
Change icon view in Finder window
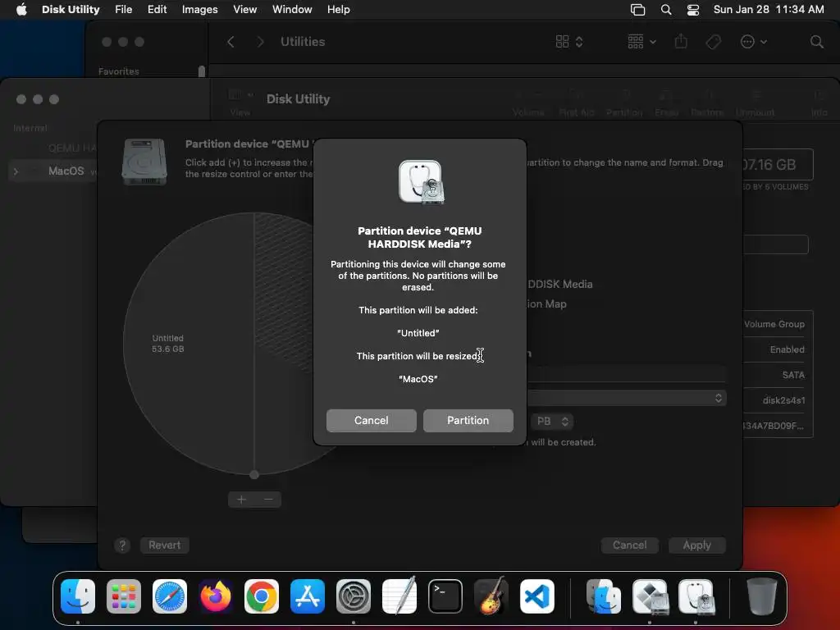click(x=569, y=42)
